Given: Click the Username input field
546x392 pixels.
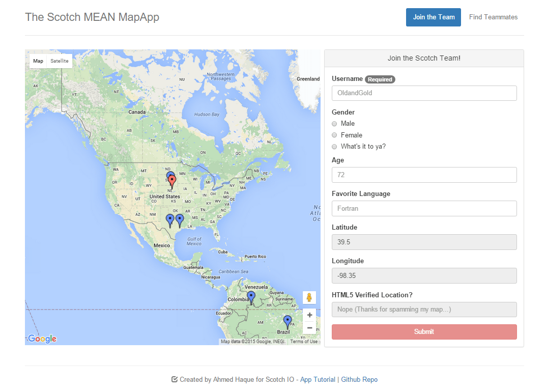Looking at the screenshot, I should (x=424, y=93).
